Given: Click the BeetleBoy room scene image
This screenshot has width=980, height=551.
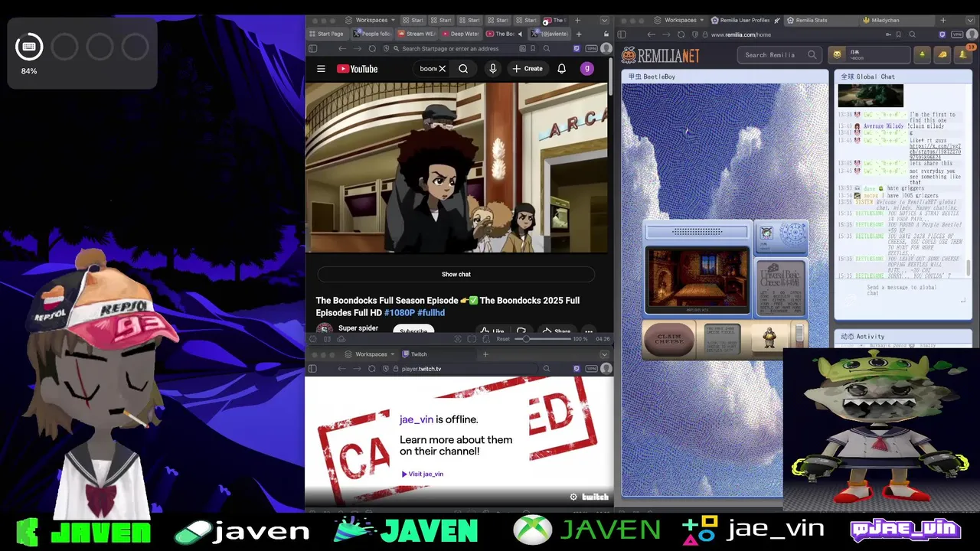Looking at the screenshot, I should pos(697,281).
